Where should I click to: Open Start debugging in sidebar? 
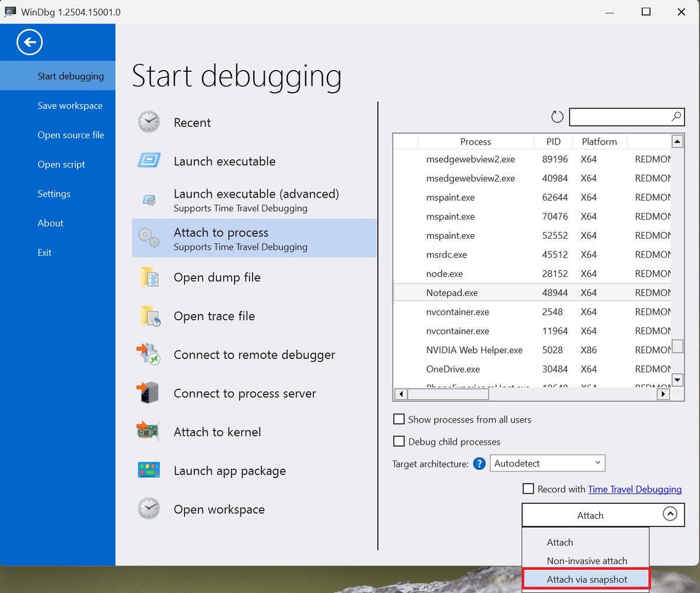58,76
